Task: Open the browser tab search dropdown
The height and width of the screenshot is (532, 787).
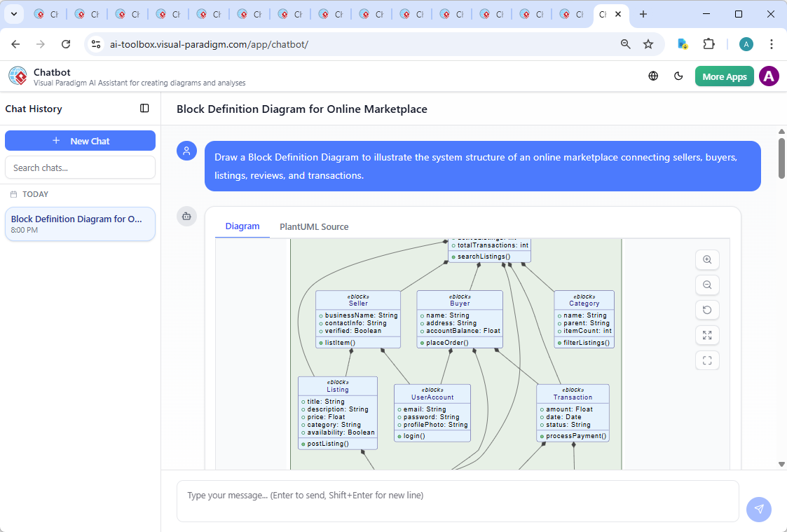Action: click(13, 14)
